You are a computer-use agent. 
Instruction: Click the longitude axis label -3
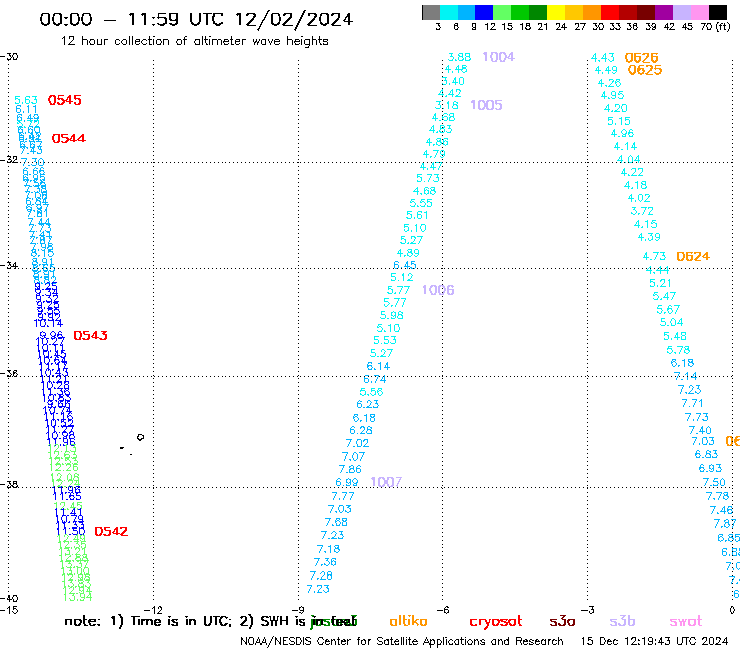coord(588,610)
